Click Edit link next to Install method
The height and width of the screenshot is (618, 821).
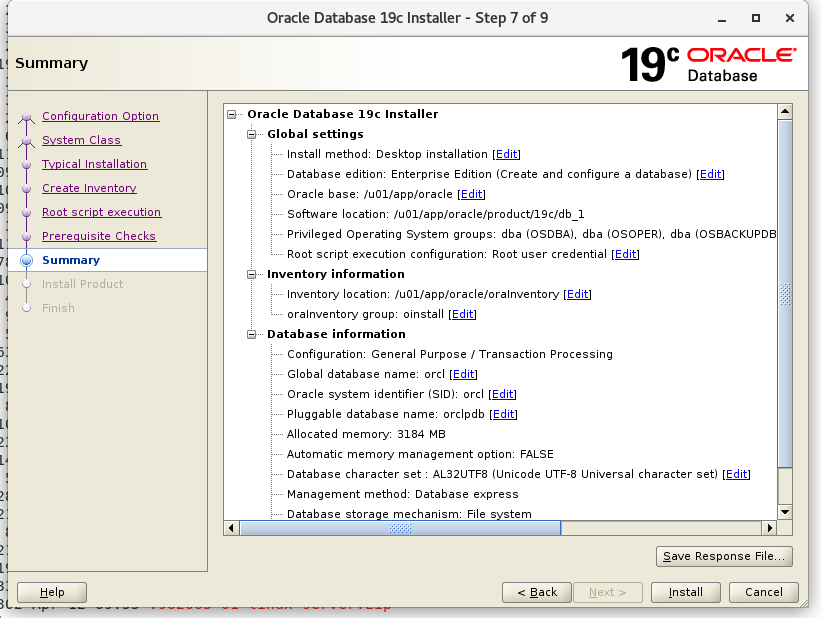point(506,154)
